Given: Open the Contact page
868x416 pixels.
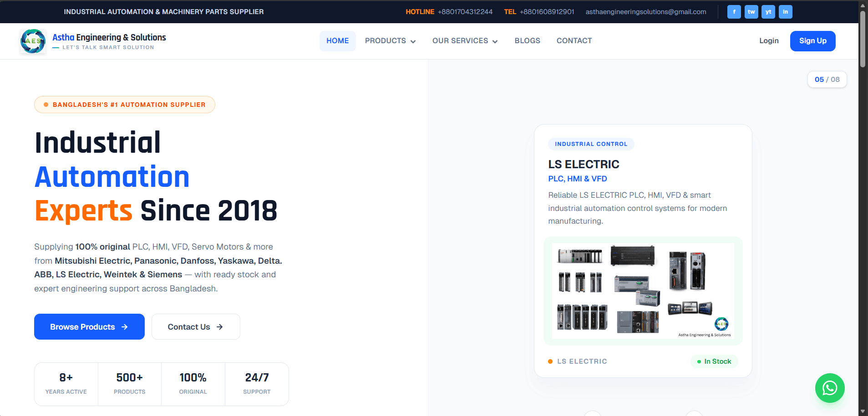Looking at the screenshot, I should (x=574, y=41).
